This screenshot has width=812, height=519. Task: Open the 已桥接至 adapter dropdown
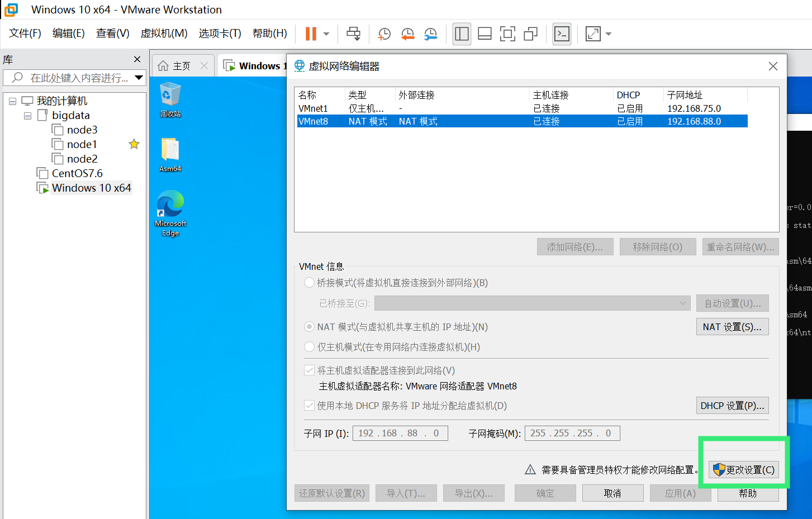coord(533,303)
